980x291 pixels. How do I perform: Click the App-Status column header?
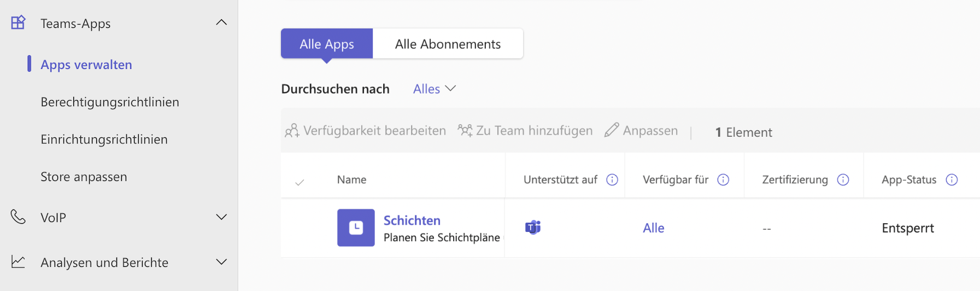pyautogui.click(x=909, y=179)
